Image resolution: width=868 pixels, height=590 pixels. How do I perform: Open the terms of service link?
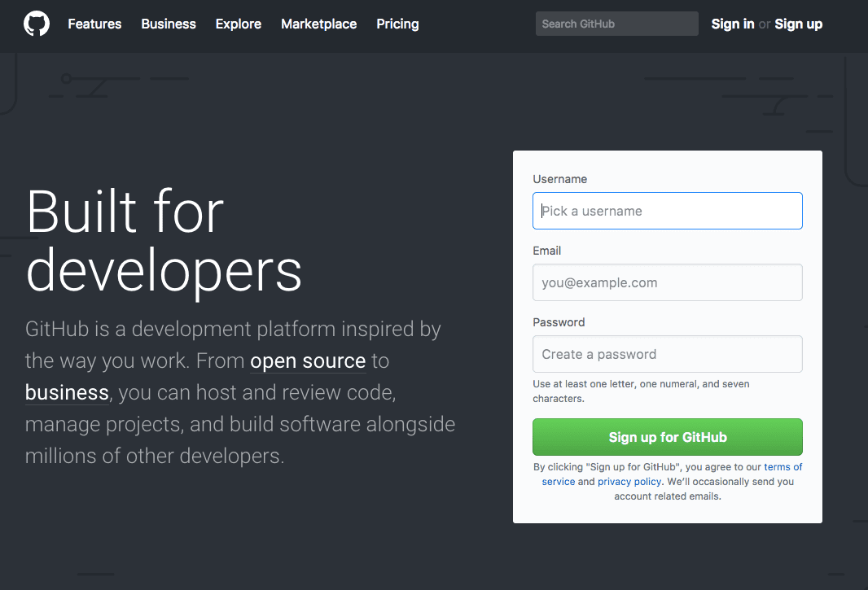point(783,467)
